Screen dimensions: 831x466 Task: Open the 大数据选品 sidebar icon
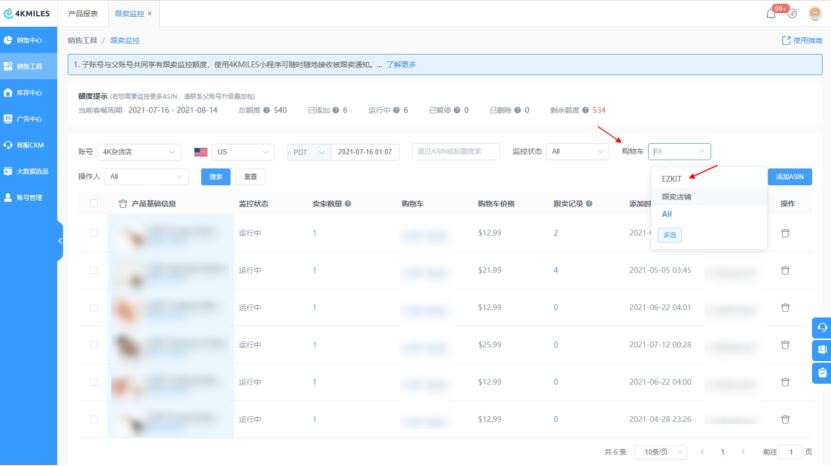pyautogui.click(x=8, y=171)
